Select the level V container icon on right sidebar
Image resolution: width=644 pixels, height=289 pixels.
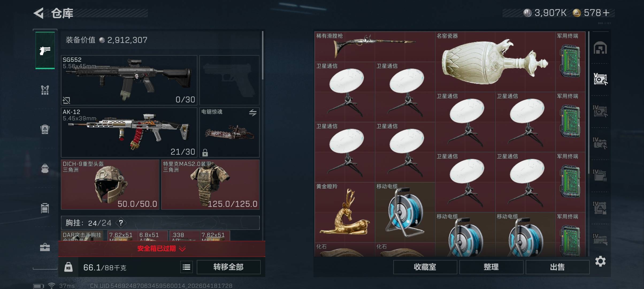(x=600, y=79)
